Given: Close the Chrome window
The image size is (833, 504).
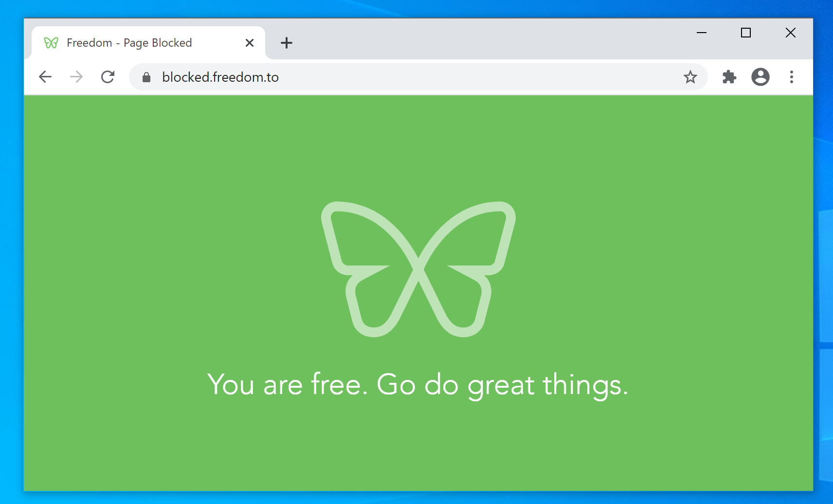Looking at the screenshot, I should tap(791, 33).
